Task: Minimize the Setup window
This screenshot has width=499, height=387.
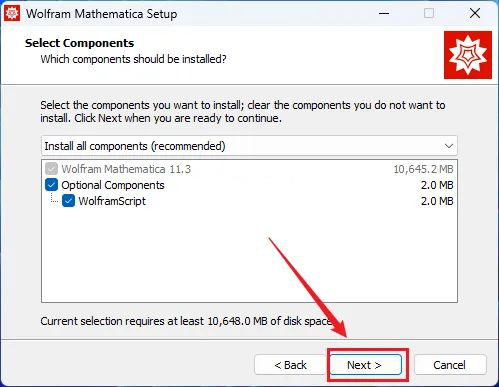Action: pos(384,14)
